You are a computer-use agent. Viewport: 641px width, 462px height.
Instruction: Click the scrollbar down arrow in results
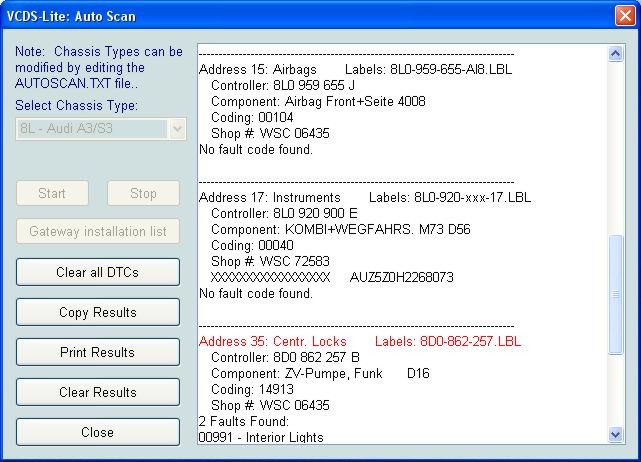pos(616,434)
